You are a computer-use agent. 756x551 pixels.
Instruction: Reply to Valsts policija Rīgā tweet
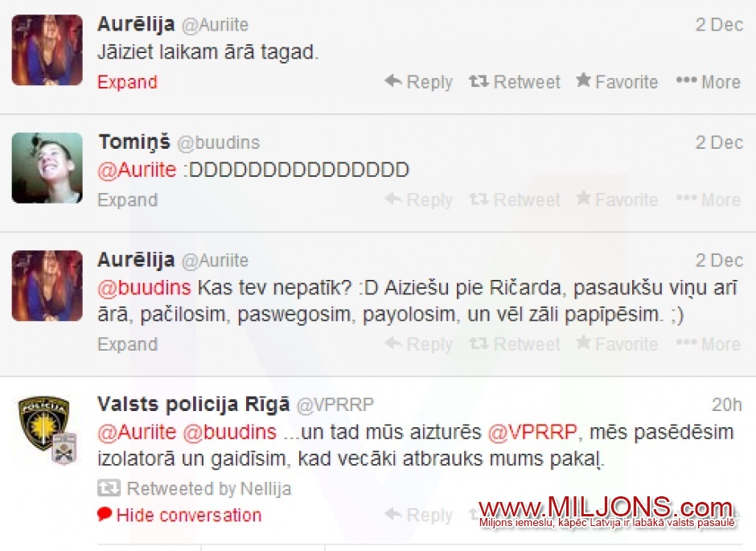point(419,515)
